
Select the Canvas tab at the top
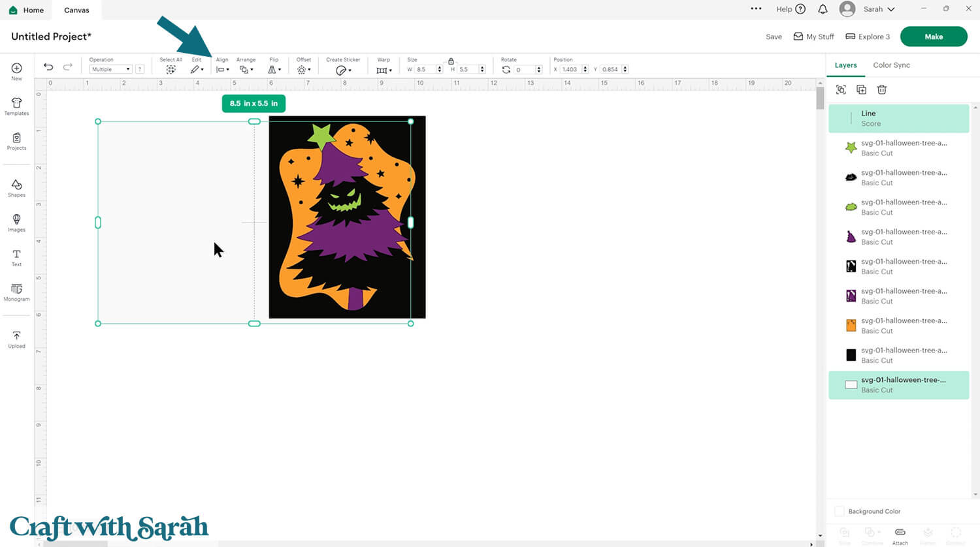coord(76,10)
